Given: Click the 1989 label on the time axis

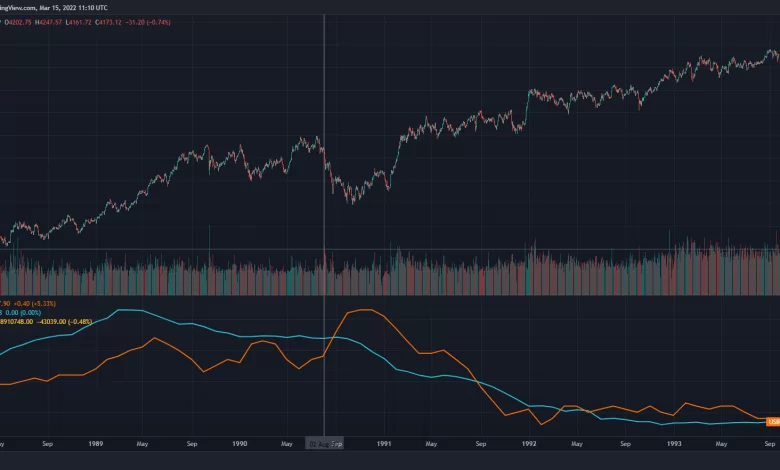Looking at the screenshot, I should 95,442.
